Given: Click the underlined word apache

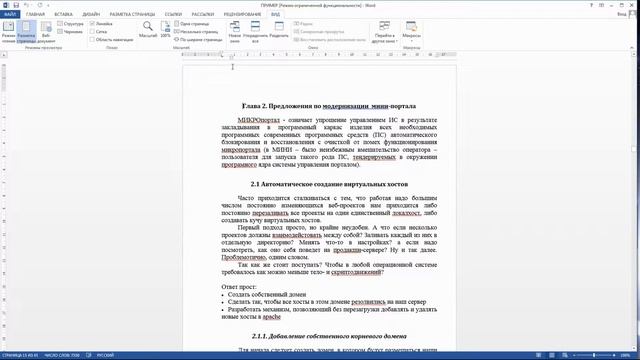Looking at the screenshot, I should (271, 317).
